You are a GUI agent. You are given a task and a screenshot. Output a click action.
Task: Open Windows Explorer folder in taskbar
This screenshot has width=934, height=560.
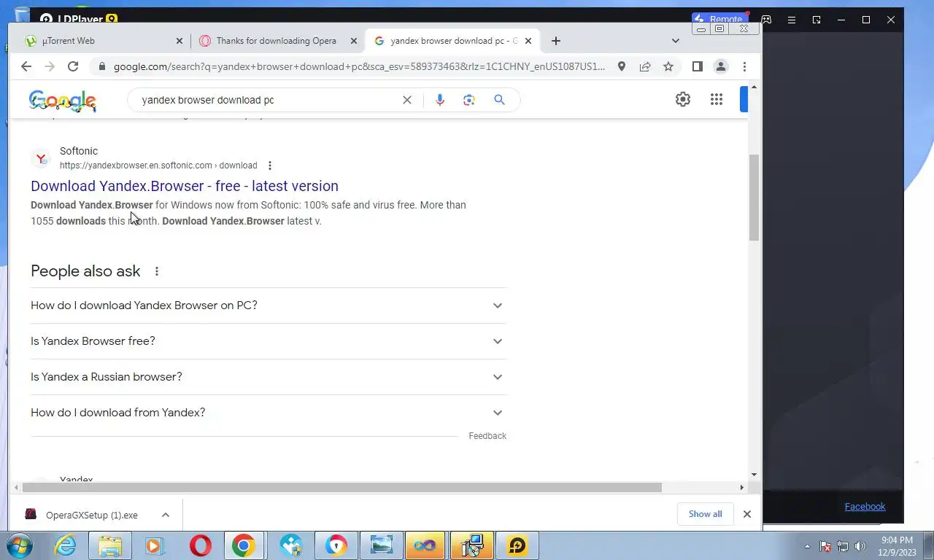[x=110, y=545]
